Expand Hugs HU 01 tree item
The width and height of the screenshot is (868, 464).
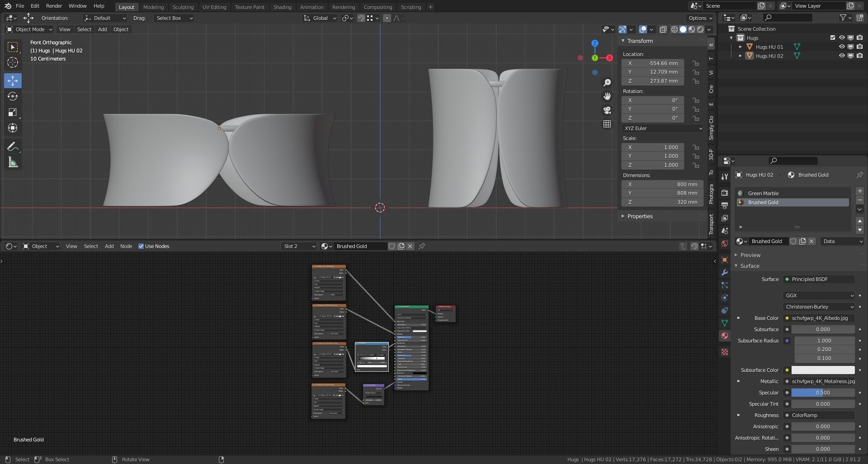741,47
